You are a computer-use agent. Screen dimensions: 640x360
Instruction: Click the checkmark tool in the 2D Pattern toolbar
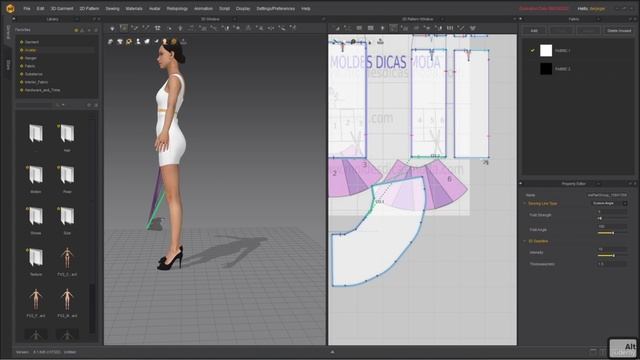(x=461, y=28)
